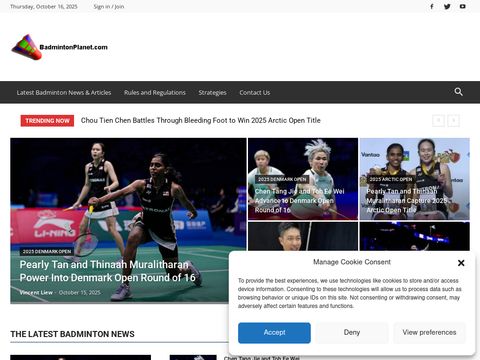
Task: Open Latest Badminton News & Articles menu
Action: [64, 92]
